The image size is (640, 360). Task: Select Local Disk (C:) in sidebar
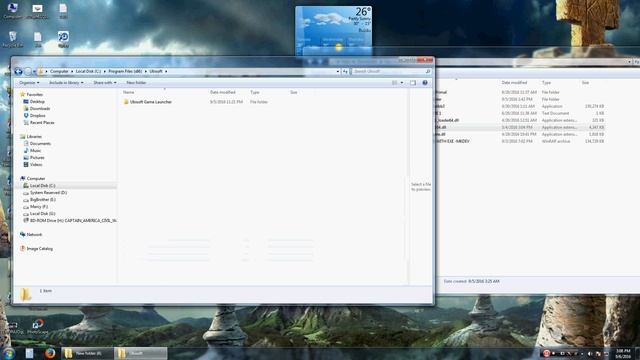[x=42, y=186]
